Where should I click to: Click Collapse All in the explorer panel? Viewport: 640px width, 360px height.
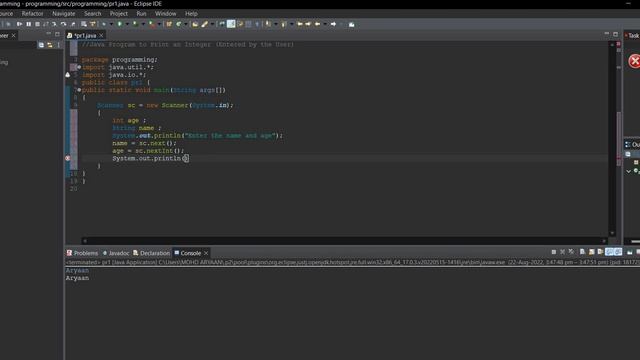click(41, 45)
